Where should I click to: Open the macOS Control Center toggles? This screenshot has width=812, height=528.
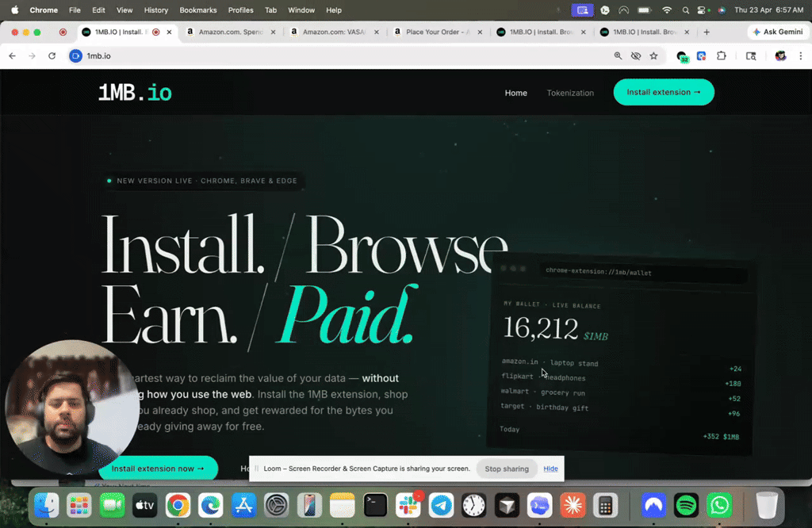coord(703,10)
